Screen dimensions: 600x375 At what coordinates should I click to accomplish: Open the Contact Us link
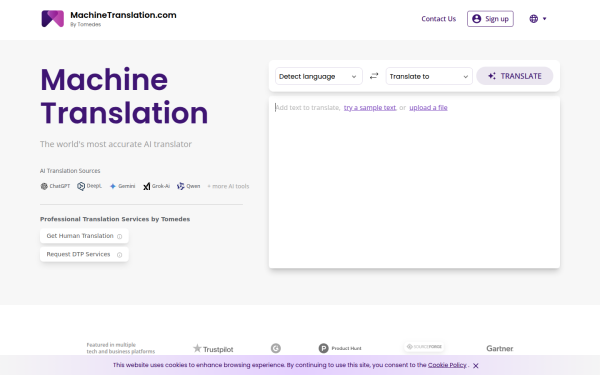(x=439, y=19)
